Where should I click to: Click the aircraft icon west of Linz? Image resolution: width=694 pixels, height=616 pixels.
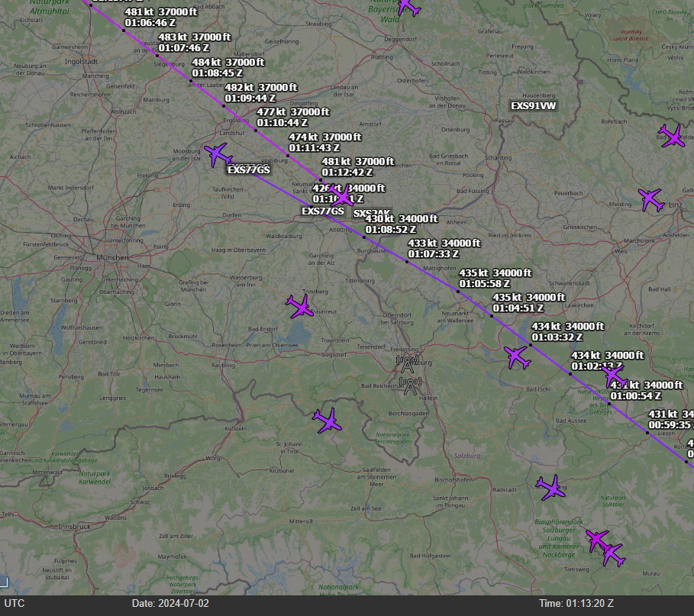[651, 200]
